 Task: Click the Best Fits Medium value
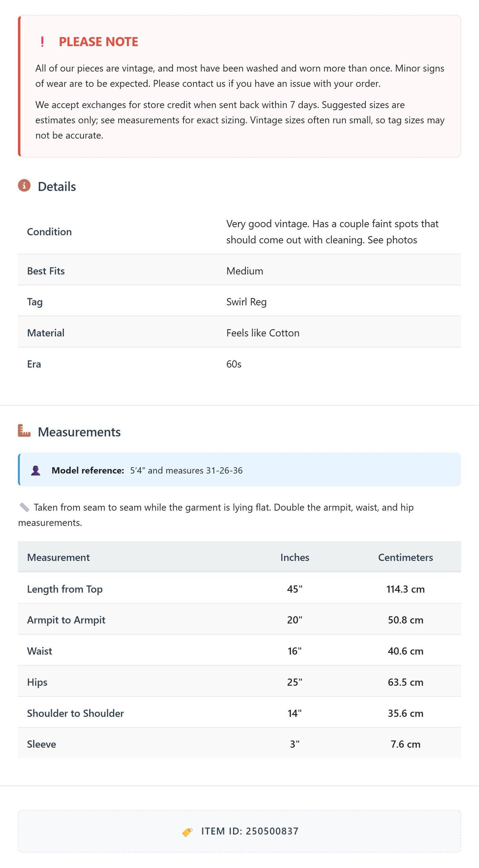(x=245, y=271)
